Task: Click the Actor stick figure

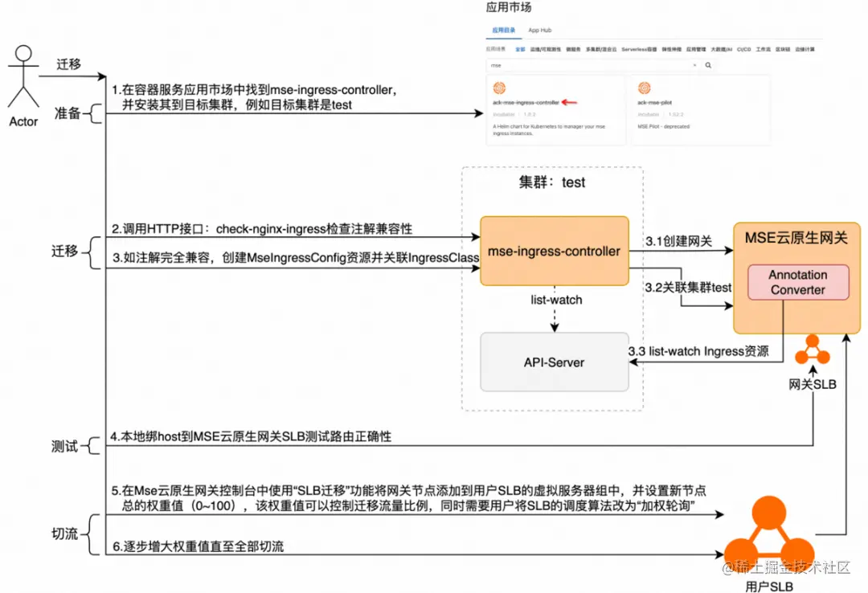Action: 23,77
